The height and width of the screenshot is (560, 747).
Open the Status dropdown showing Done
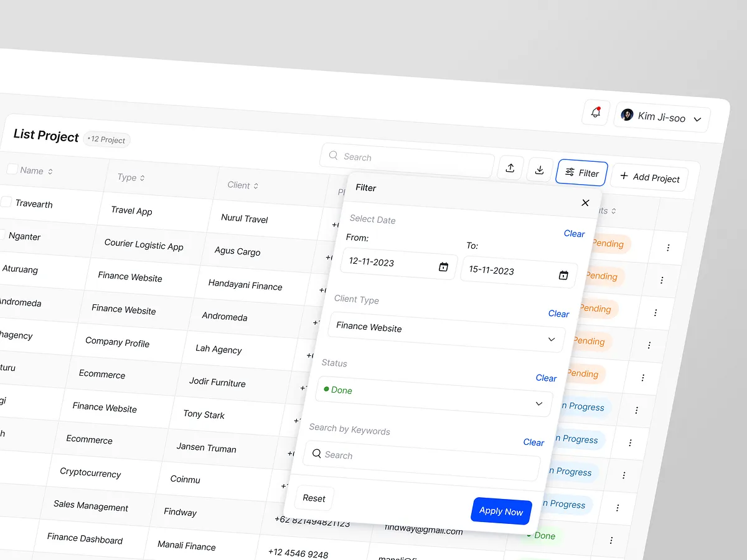tap(539, 403)
